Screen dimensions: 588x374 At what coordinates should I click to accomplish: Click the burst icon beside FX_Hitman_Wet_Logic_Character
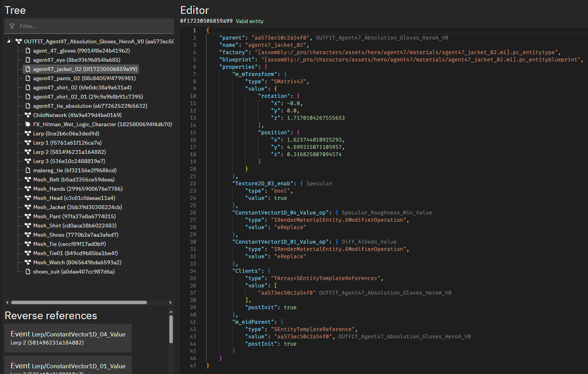[x=28, y=124]
